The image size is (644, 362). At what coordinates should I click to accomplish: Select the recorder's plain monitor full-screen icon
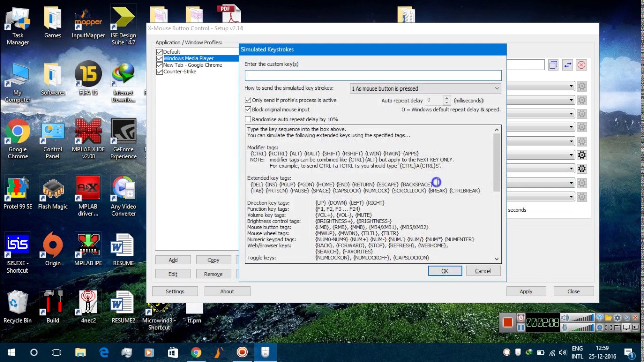(626, 327)
